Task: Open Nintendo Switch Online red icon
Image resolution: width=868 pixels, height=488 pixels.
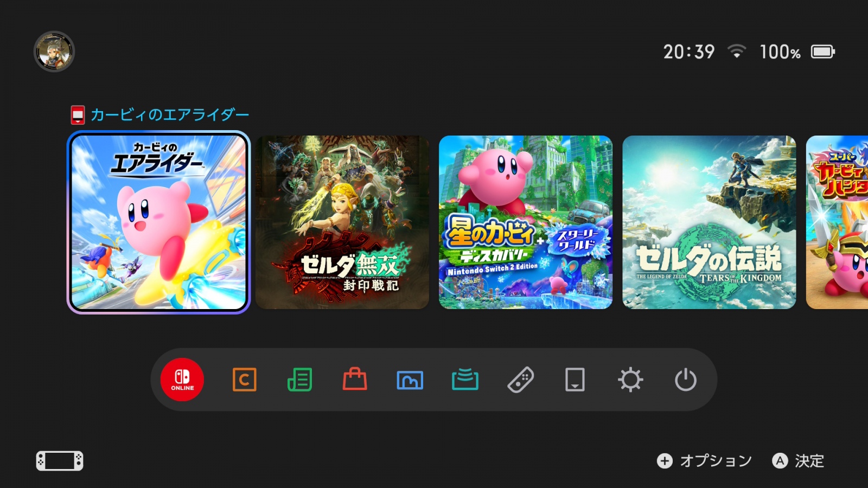Action: (x=182, y=380)
